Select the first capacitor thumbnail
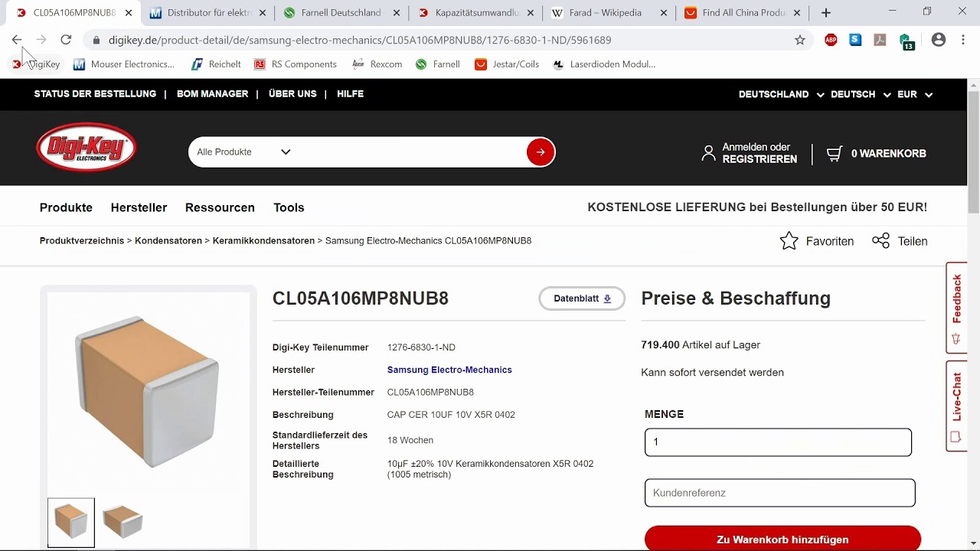Screen dimensions: 980x551 tap(71, 523)
